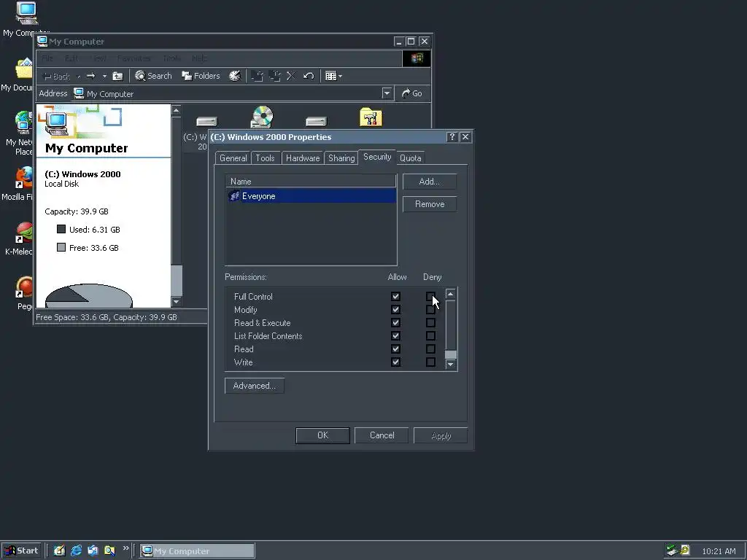Screen dimensions: 747x560
Task: Select the second hard drive icon
Action: point(317,122)
